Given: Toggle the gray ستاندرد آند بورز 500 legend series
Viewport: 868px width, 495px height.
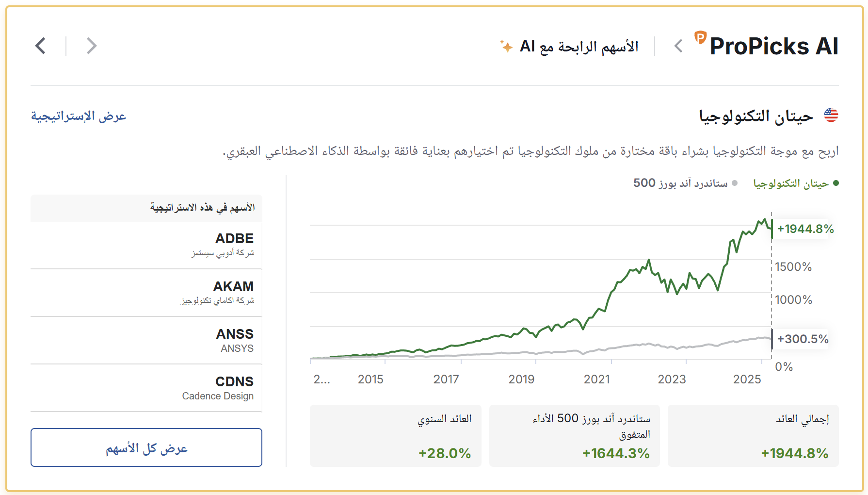Looking at the screenshot, I should coord(685,183).
